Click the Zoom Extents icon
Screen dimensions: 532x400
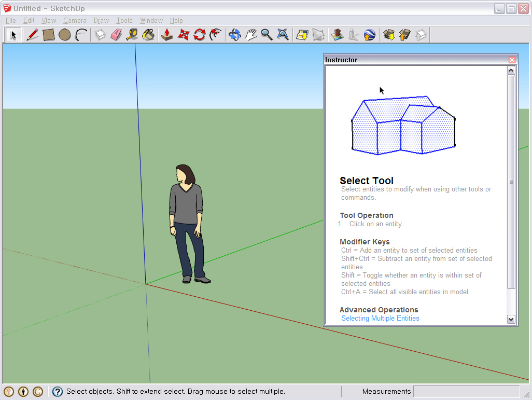tap(283, 35)
